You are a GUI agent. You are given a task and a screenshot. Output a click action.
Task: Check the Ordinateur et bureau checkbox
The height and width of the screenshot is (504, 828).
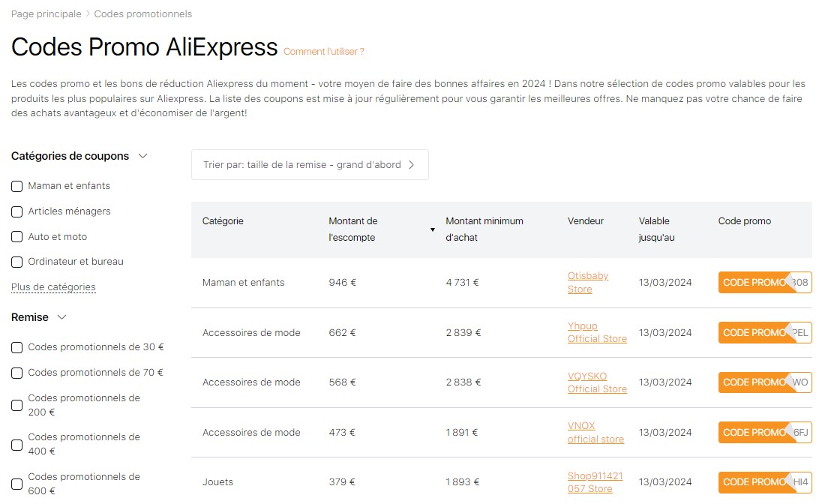click(16, 262)
